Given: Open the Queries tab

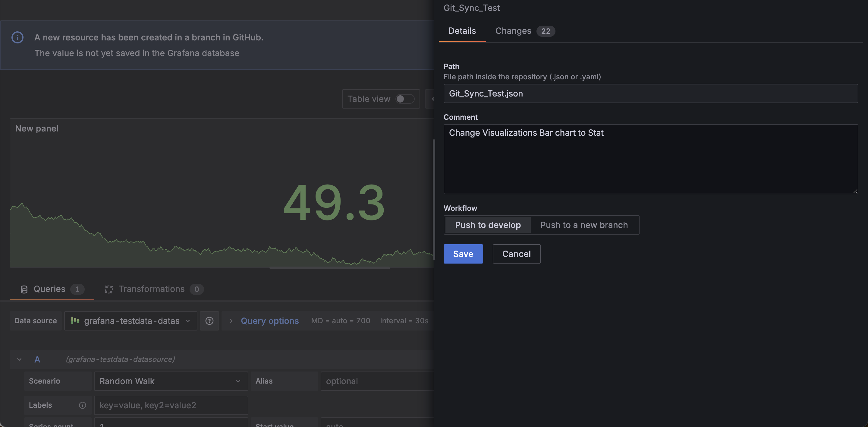Looking at the screenshot, I should (52, 289).
